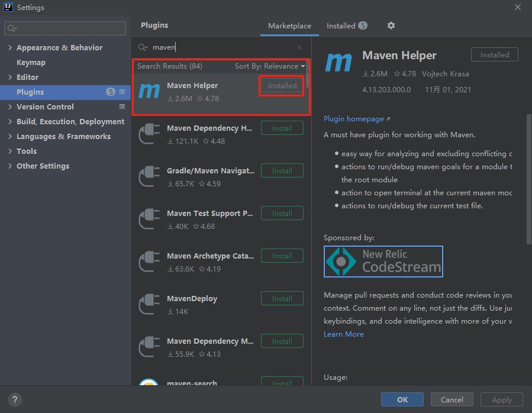Viewport: 532px width, 413px height.
Task: Open the Sort By: Relevance dropdown
Action: [270, 66]
